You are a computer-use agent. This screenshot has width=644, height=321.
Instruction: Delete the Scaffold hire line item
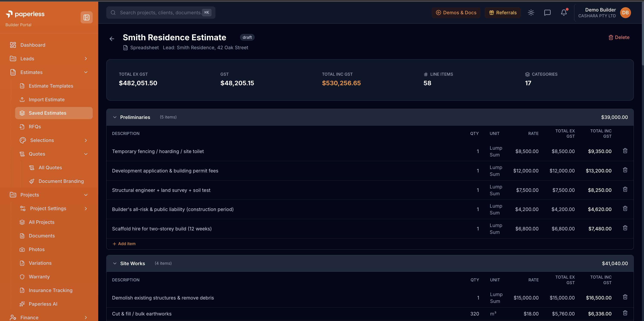(625, 228)
